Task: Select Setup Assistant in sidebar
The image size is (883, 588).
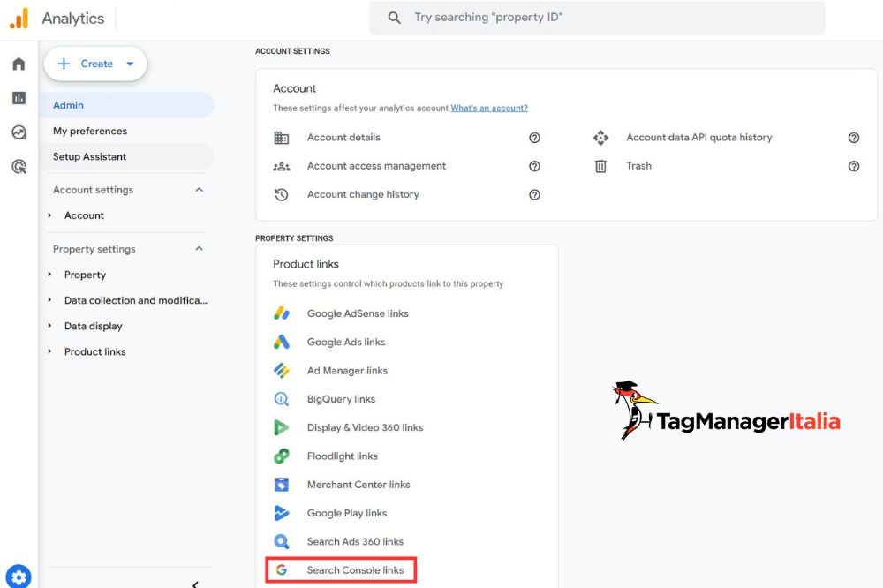Action: (89, 156)
